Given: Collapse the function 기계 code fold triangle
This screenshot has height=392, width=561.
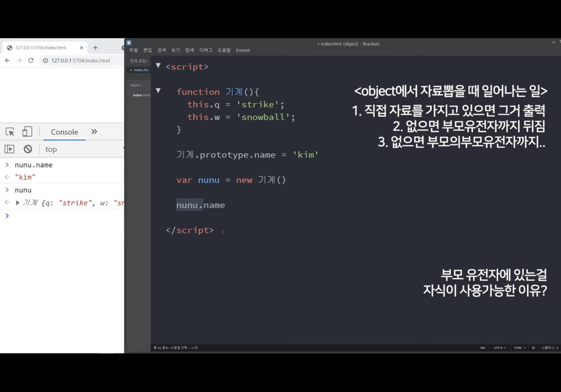Looking at the screenshot, I should (x=158, y=91).
